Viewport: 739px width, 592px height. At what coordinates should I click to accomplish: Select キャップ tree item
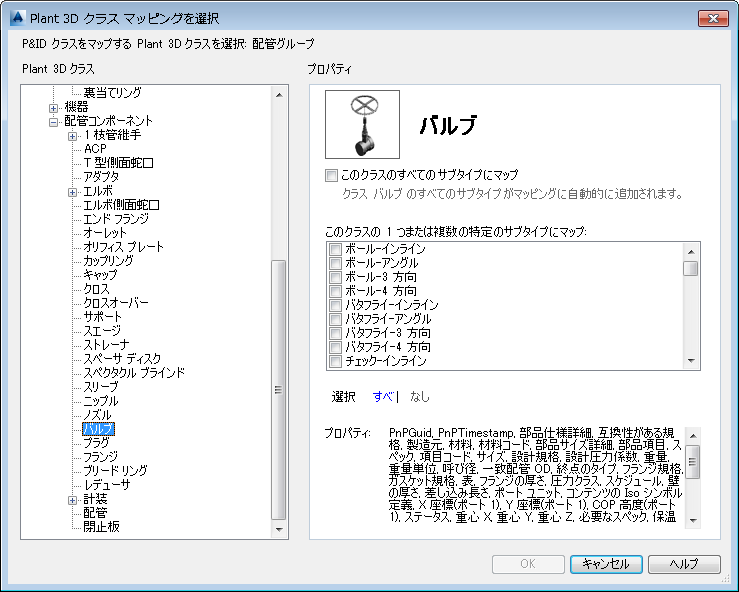click(x=100, y=275)
